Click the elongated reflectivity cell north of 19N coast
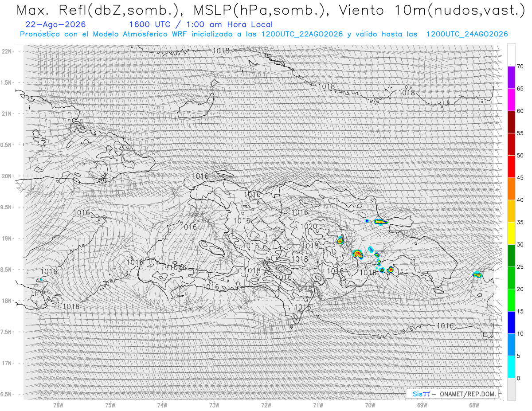 point(381,221)
